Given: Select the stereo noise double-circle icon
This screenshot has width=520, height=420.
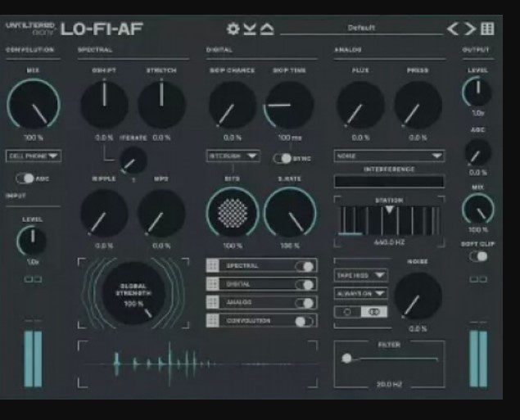Looking at the screenshot, I should [x=373, y=312].
